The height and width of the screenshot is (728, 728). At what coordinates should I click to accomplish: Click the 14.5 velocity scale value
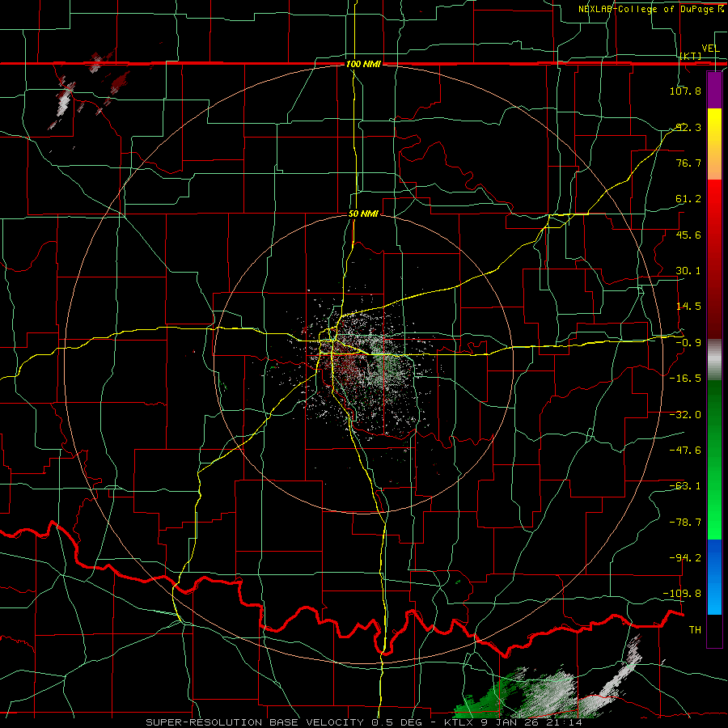click(688, 307)
